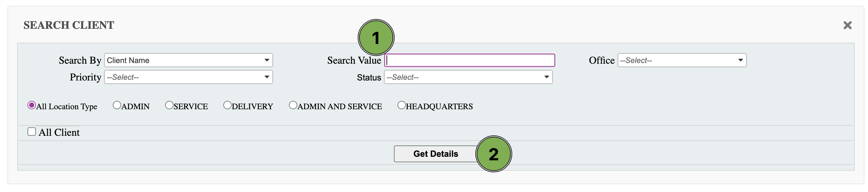Image resolution: width=868 pixels, height=192 pixels.
Task: Select ADMIN AND SERVICE radio button
Action: click(x=293, y=105)
